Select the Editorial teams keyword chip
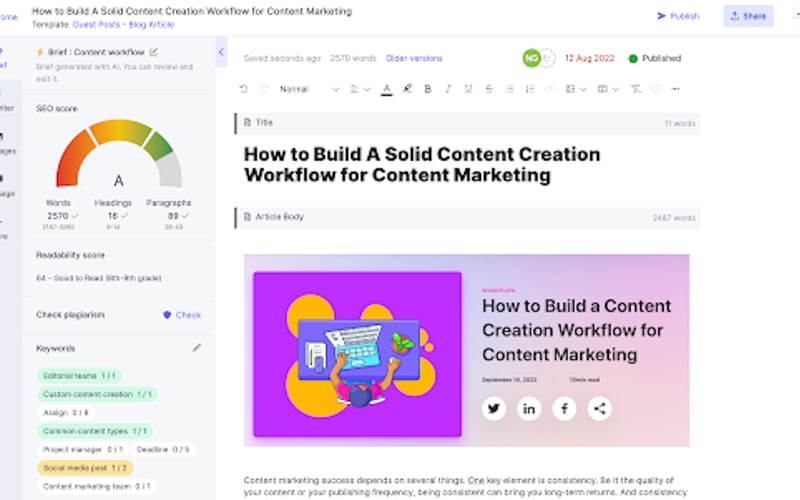Screen dimensions: 800x500 (79, 376)
